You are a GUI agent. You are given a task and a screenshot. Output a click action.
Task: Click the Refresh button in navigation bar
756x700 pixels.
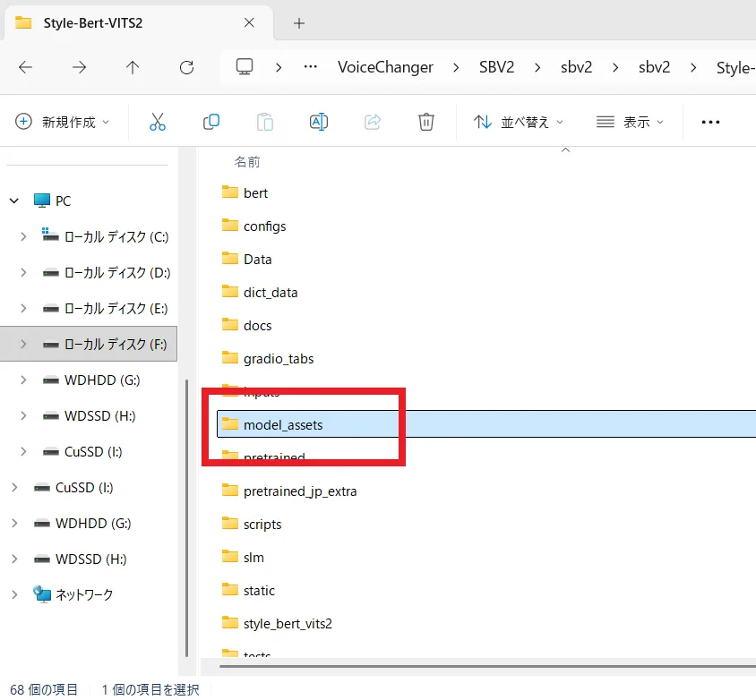tap(186, 67)
